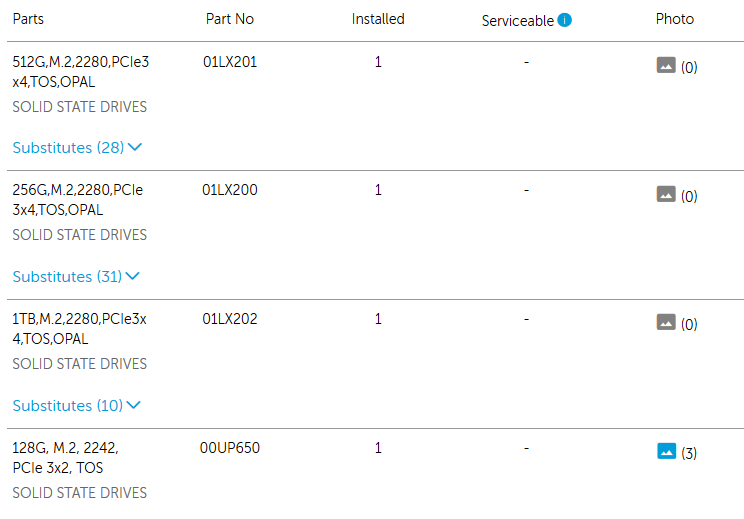Click part number 00UP650
This screenshot has width=744, height=519.
pos(230,448)
